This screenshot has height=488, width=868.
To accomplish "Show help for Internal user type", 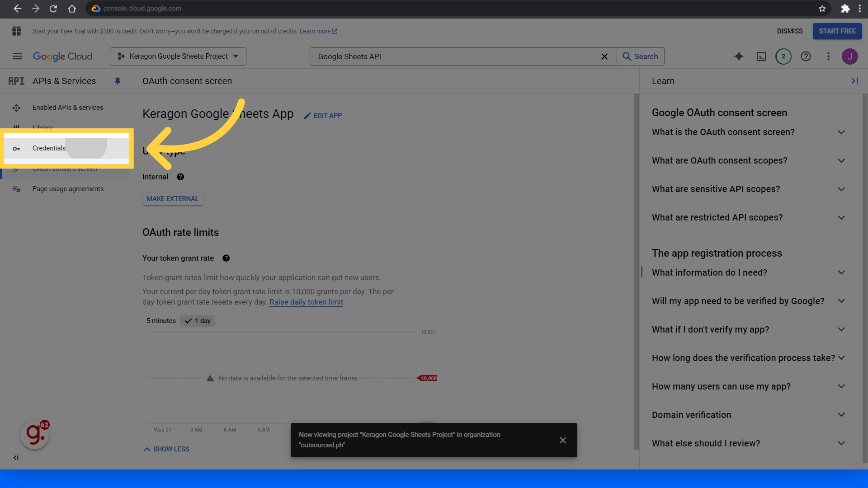I will 180,177.
